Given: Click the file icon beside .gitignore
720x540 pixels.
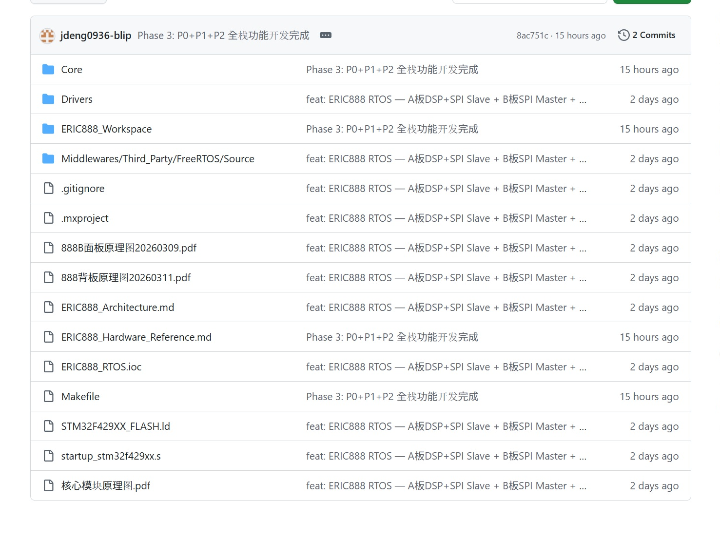Looking at the screenshot, I should tap(48, 188).
